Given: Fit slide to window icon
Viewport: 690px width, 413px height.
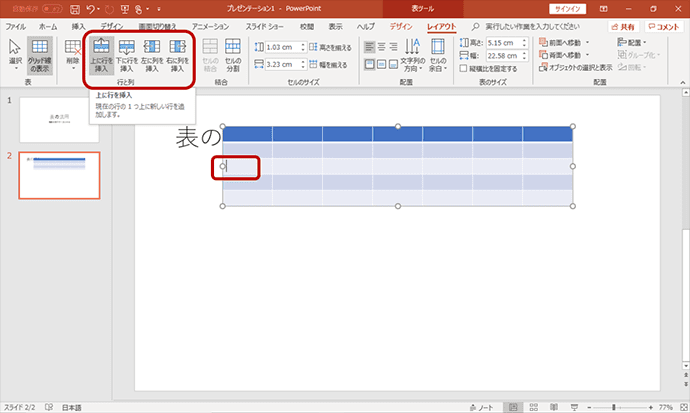Looking at the screenshot, I should (x=684, y=408).
